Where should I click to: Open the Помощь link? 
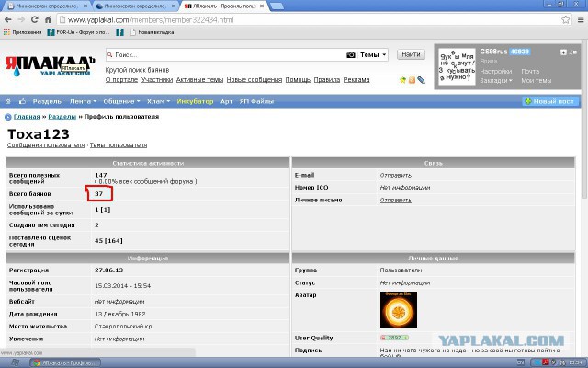[x=298, y=80]
